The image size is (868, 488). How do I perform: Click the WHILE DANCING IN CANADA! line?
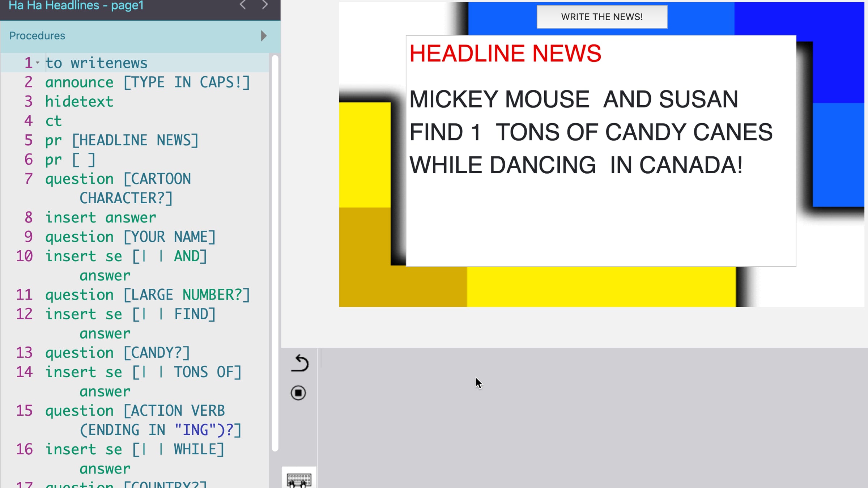pyautogui.click(x=576, y=165)
